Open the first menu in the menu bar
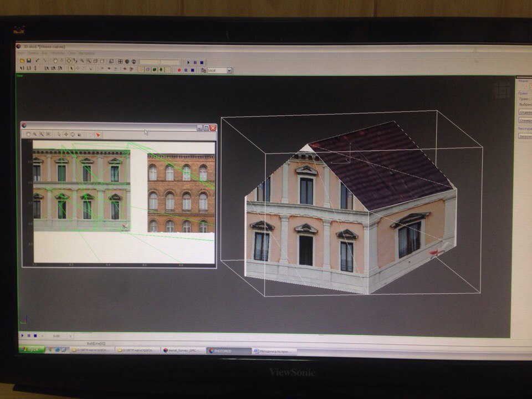532x399 pixels. (x=21, y=53)
